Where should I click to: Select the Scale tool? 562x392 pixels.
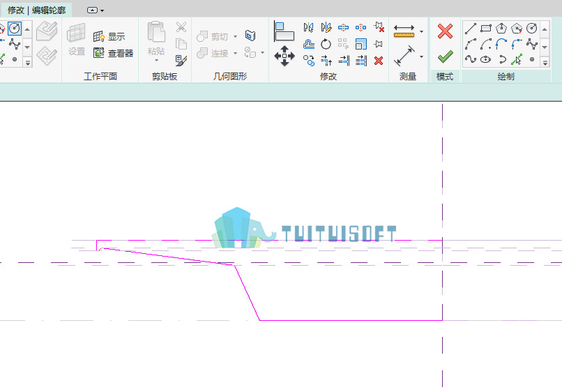pos(360,45)
